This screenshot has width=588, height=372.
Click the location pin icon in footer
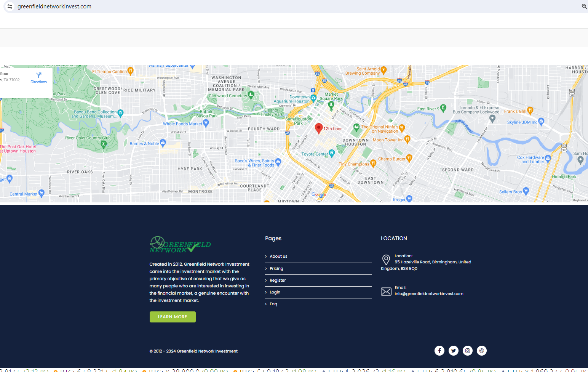[x=386, y=260]
